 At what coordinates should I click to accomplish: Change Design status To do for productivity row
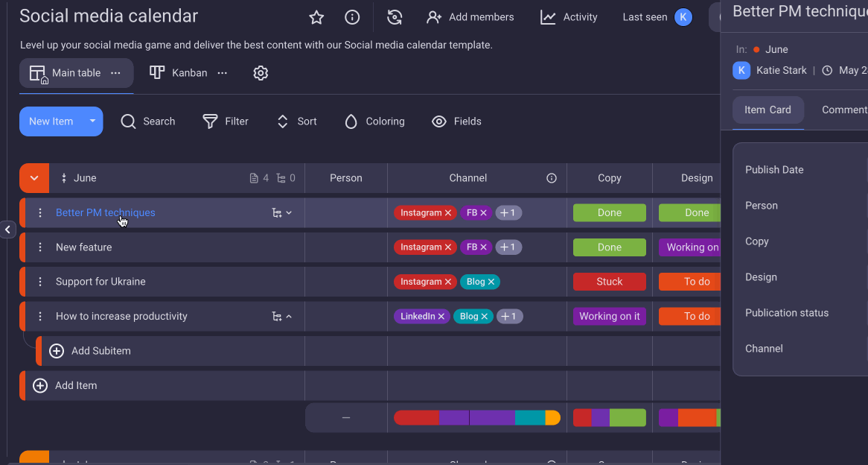(689, 317)
